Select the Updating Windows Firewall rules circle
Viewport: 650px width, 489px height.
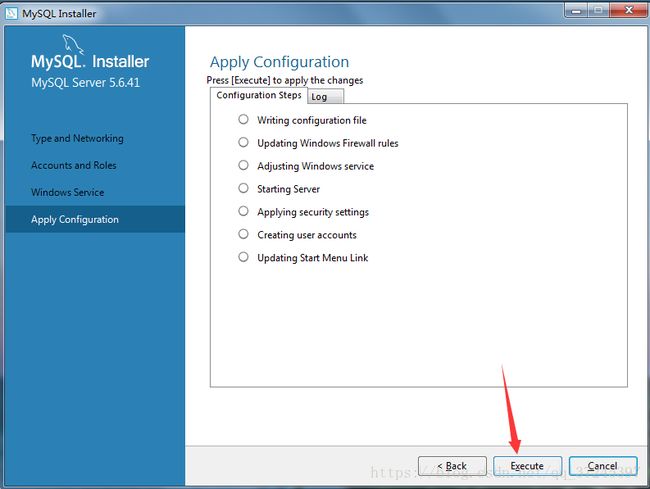pyautogui.click(x=243, y=142)
